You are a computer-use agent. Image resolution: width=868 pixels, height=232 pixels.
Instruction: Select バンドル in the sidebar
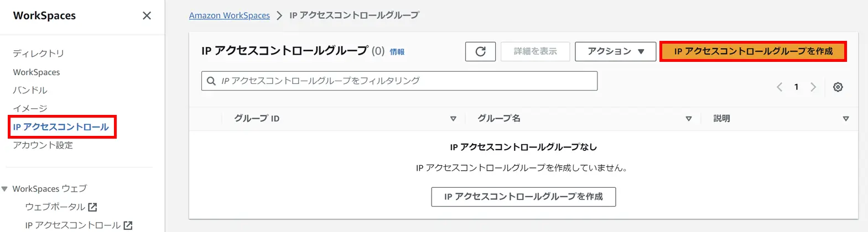pyautogui.click(x=30, y=90)
